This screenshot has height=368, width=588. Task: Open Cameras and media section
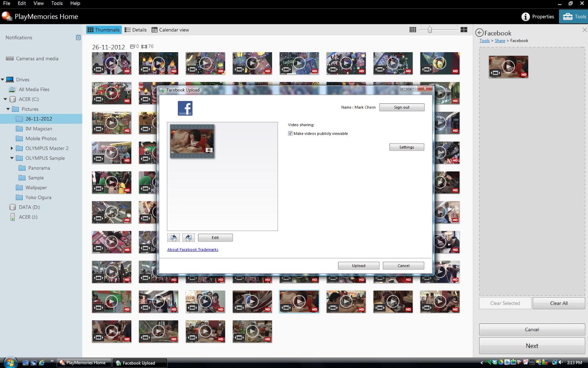(32, 59)
